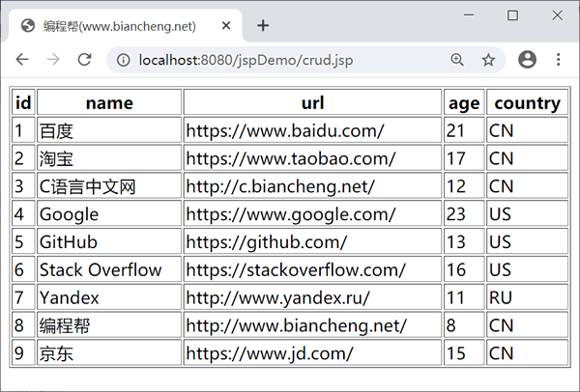Click id cell 4 in the Google row
The width and height of the screenshot is (580, 392).
point(23,213)
